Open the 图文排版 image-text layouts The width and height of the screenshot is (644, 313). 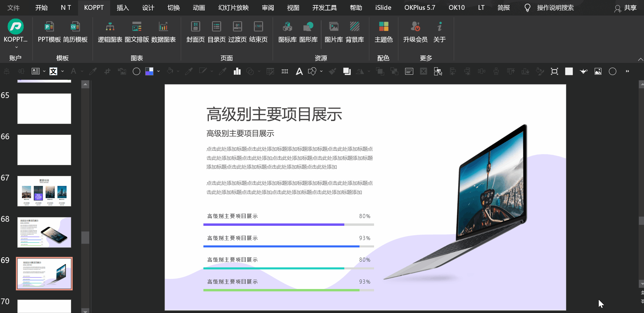point(137,32)
